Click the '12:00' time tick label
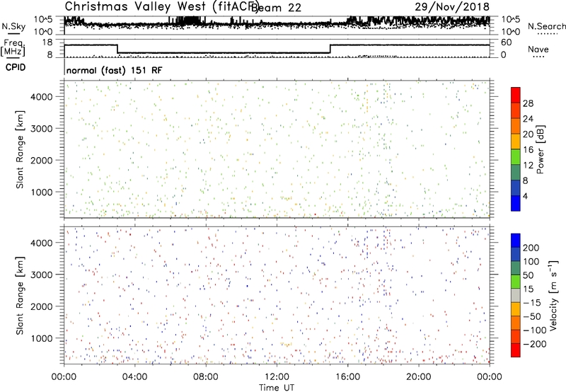The image size is (566, 392). tap(277, 377)
